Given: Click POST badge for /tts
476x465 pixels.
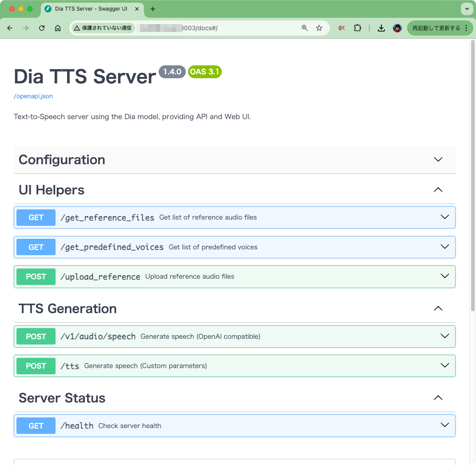Looking at the screenshot, I should click(36, 366).
